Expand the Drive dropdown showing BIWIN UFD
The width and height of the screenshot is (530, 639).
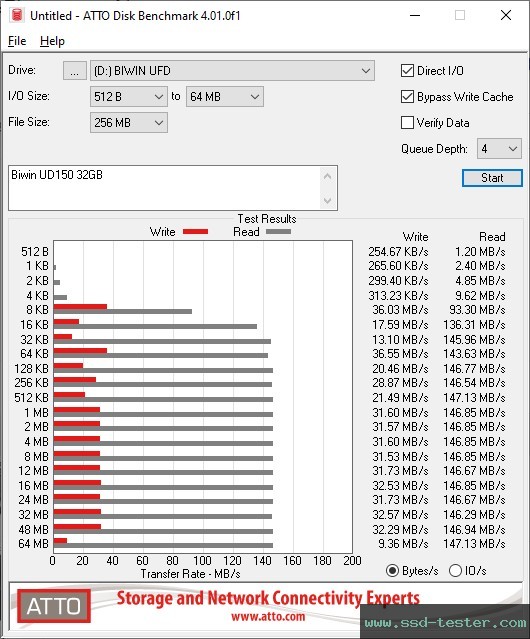(x=232, y=71)
